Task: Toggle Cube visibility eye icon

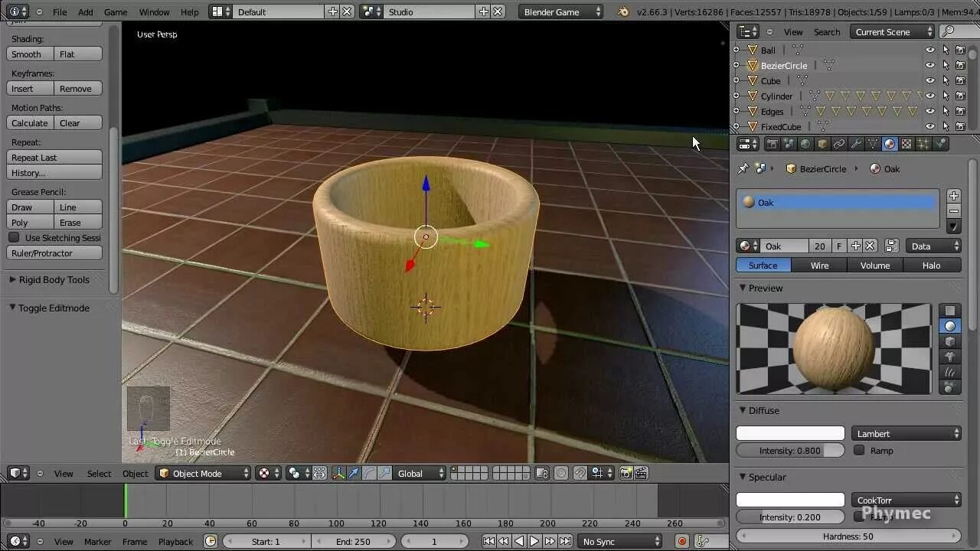Action: coord(930,80)
